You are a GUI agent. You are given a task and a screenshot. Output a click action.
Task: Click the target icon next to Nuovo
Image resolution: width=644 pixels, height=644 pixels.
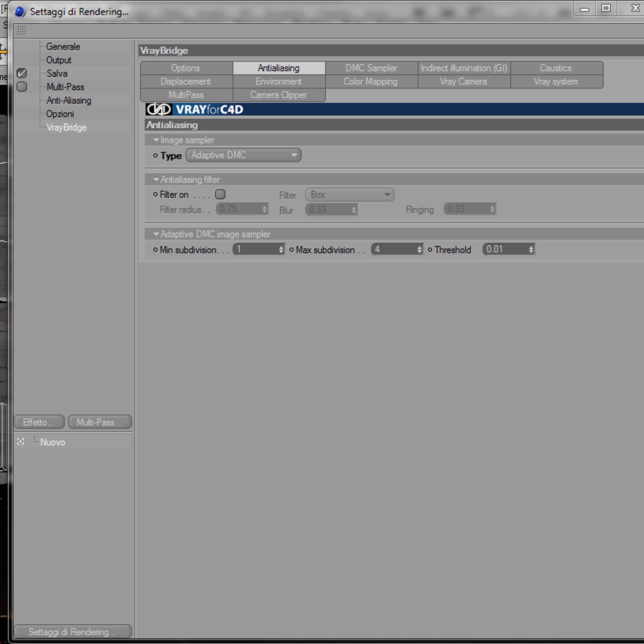click(21, 442)
